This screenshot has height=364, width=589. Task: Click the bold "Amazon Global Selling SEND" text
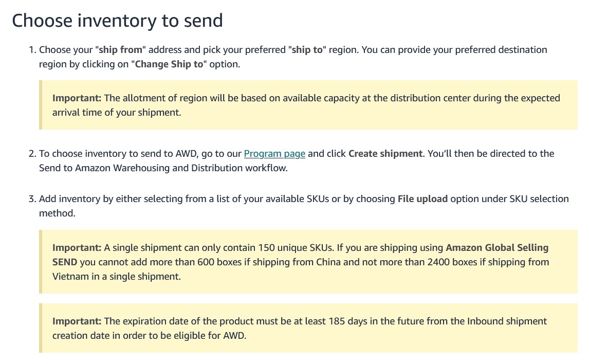[301, 254]
